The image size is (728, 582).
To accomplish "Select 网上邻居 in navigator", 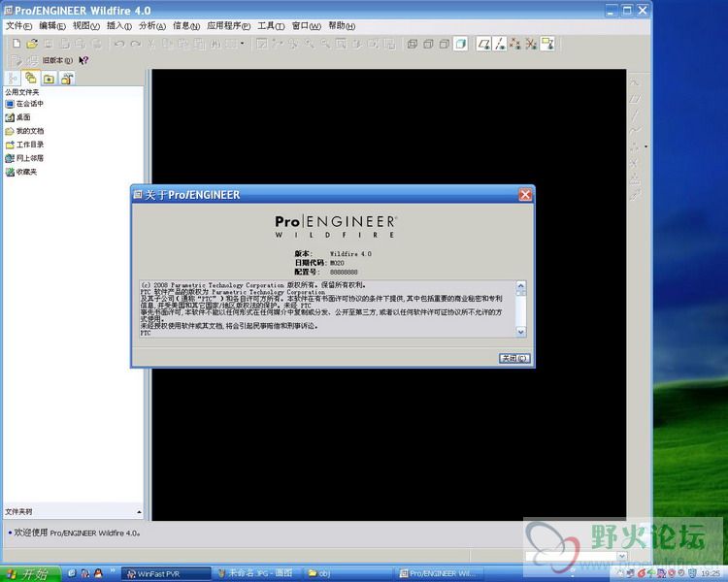I will [24, 158].
